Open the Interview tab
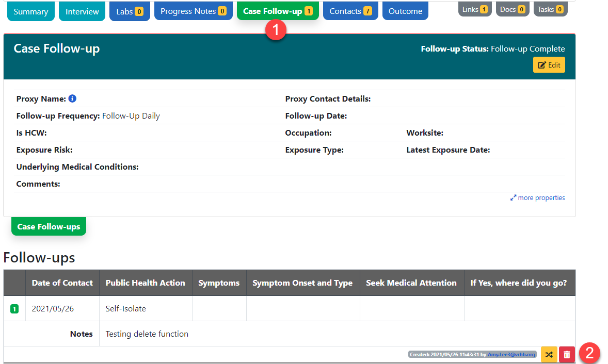 82,11
